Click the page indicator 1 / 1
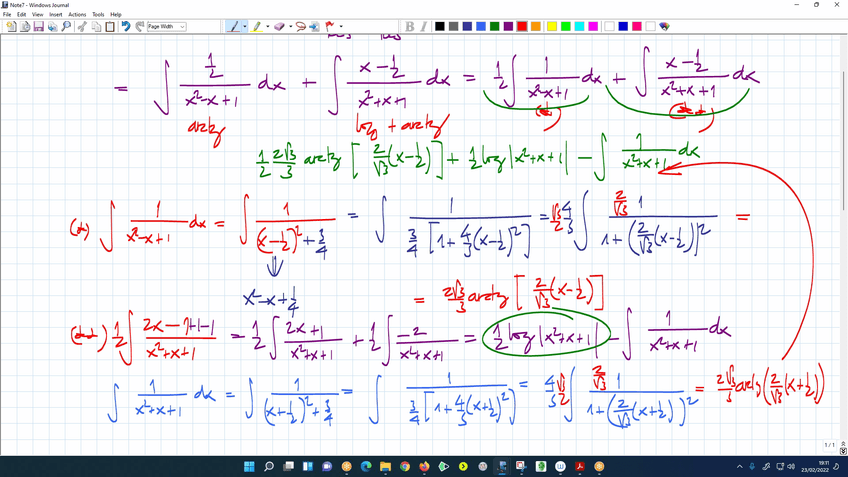This screenshot has height=477, width=848. (x=829, y=445)
